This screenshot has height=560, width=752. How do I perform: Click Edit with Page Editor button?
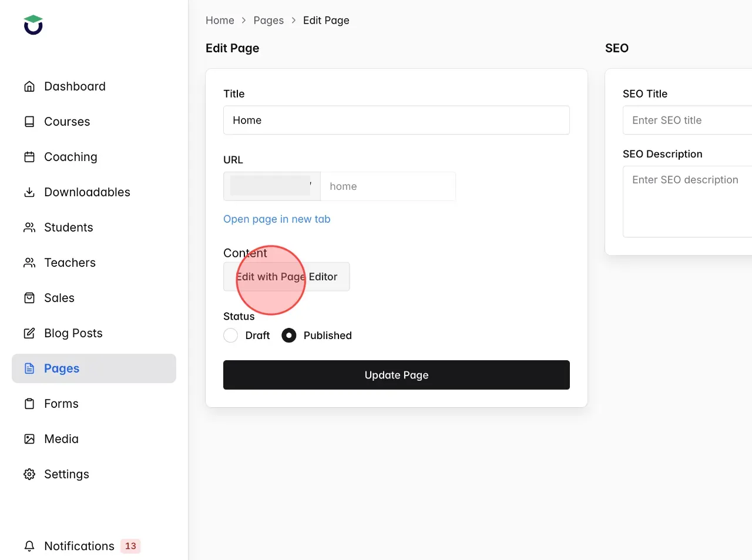tap(287, 277)
